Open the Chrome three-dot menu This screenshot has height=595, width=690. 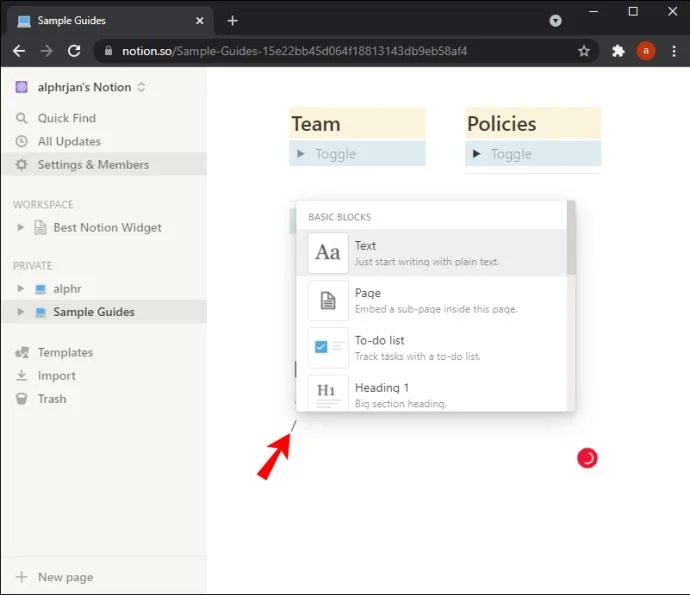click(674, 51)
